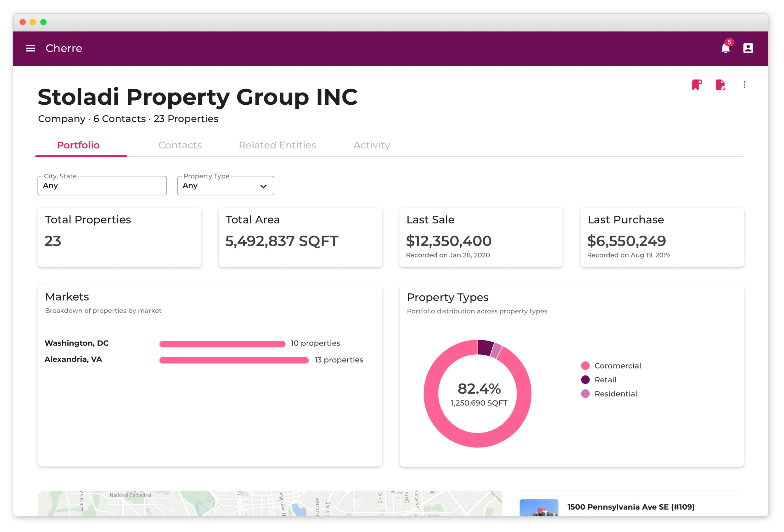
Task: Click the Washington, DC market bar
Action: 222,344
